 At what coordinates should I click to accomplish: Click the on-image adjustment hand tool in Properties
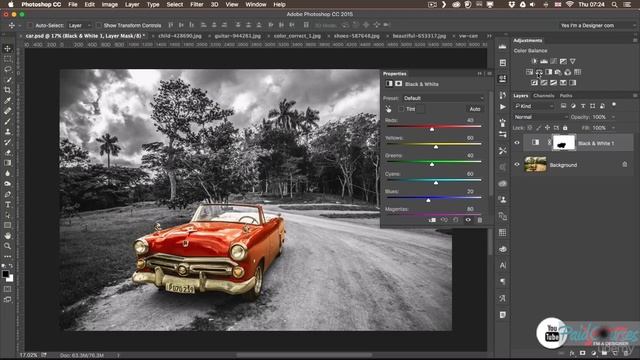point(388,109)
